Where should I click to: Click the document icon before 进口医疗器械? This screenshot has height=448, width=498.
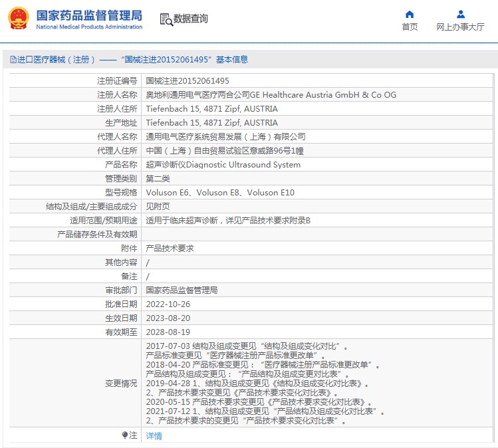13,60
